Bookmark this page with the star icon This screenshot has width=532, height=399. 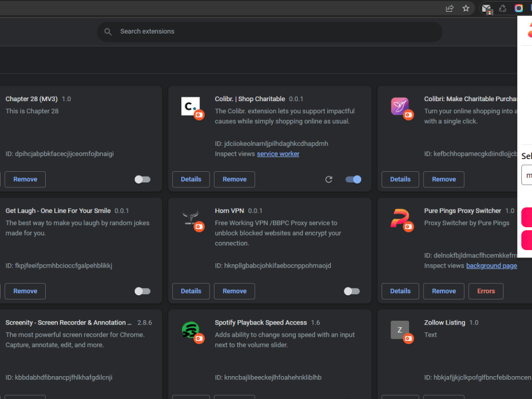click(x=466, y=9)
